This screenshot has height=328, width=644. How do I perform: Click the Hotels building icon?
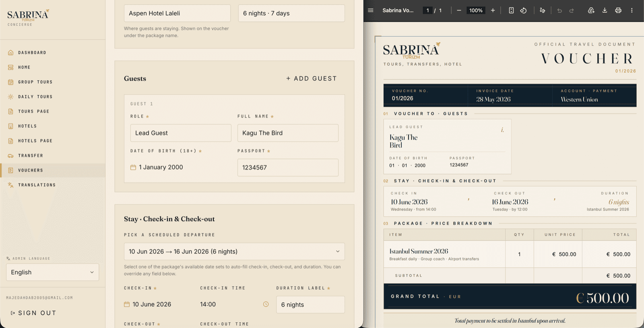(x=11, y=126)
